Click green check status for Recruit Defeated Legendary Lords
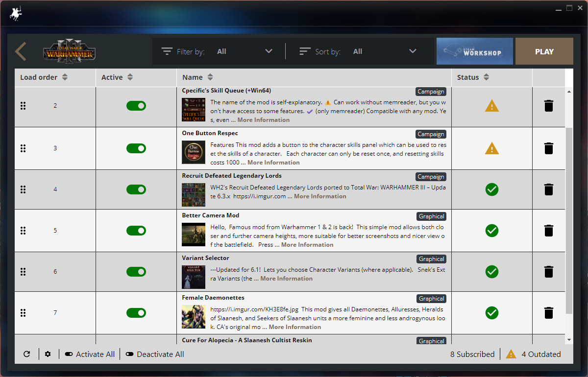 pyautogui.click(x=492, y=189)
